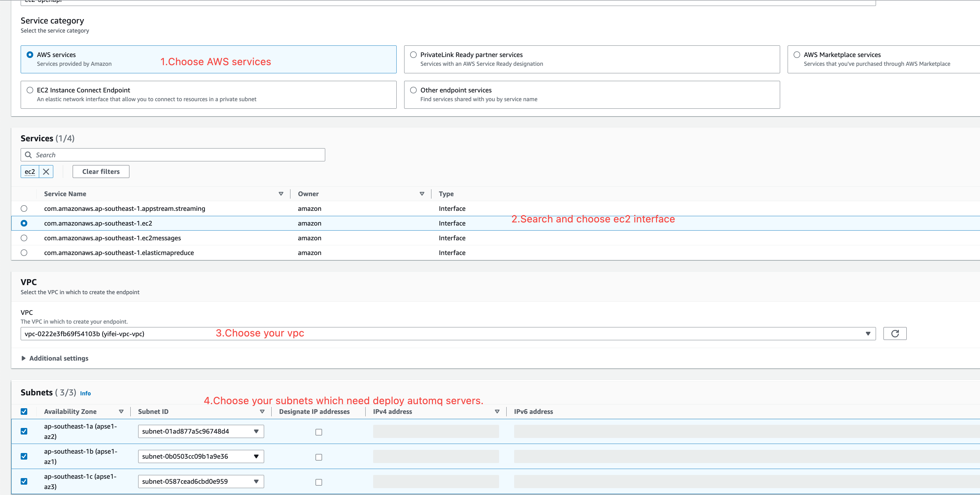Click the Subnet ID column sort arrow
Screen dimensions: 980x495
262,411
